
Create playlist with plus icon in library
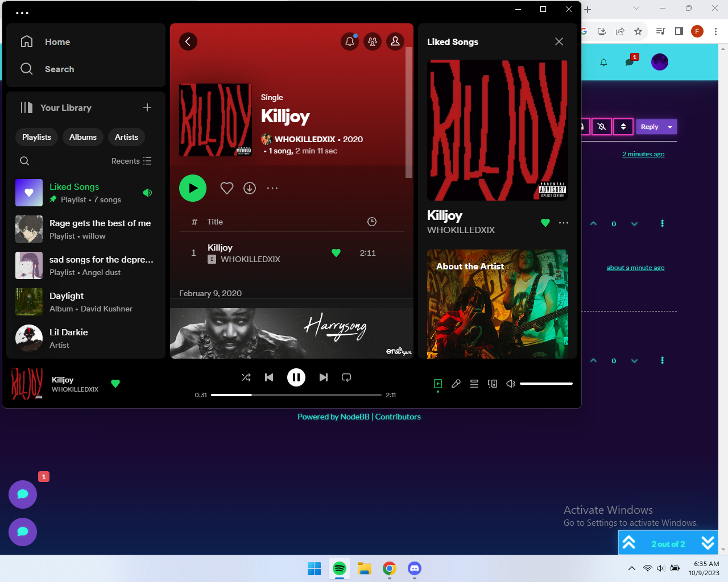tap(147, 107)
